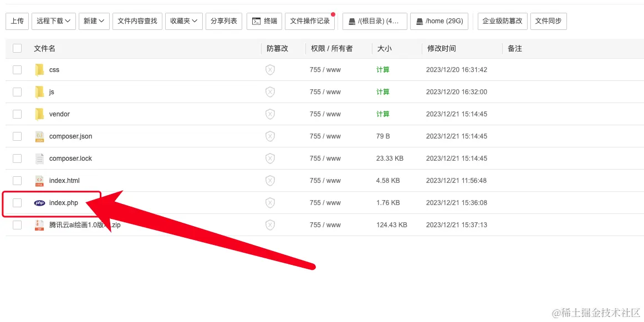
Task: Click the index.html file icon
Action: [x=39, y=181]
